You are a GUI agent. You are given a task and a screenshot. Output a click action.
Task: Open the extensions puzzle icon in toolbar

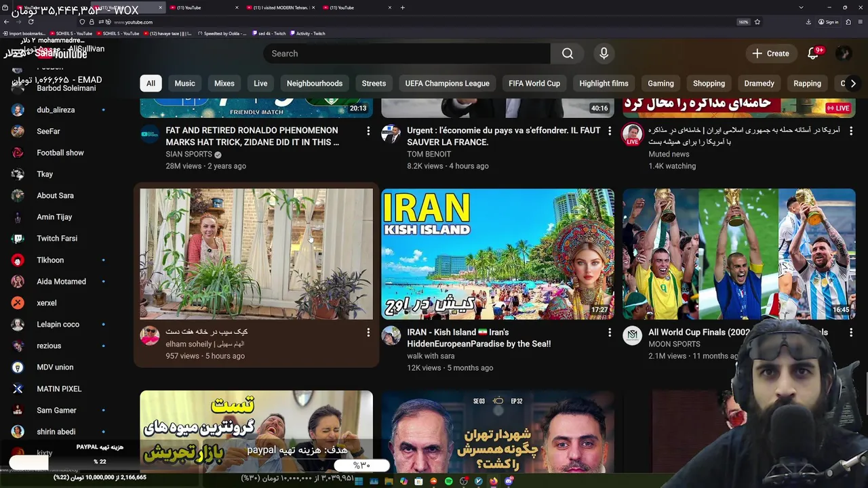coord(847,22)
